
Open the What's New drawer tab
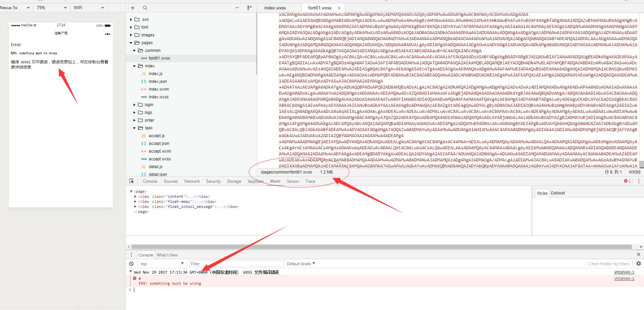[167, 255]
